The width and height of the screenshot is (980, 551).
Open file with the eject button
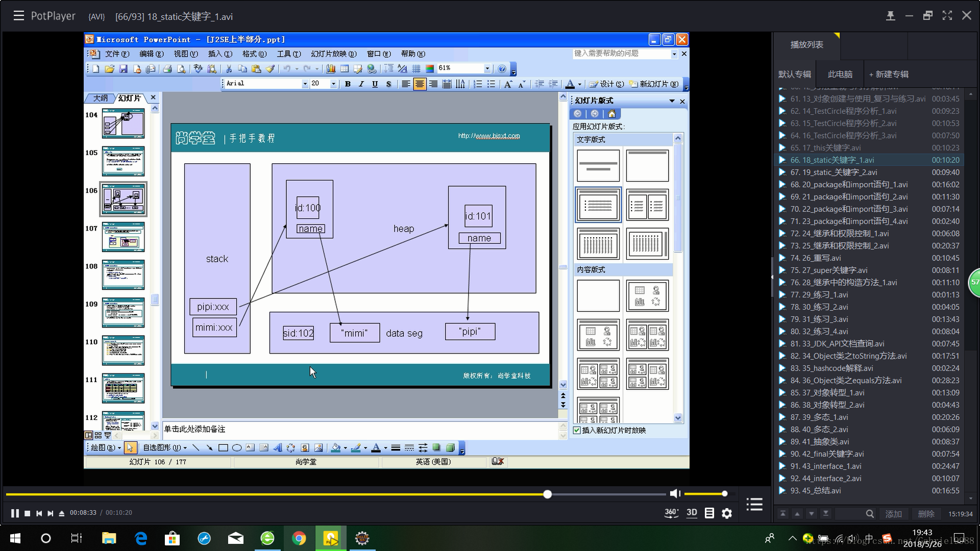61,513
